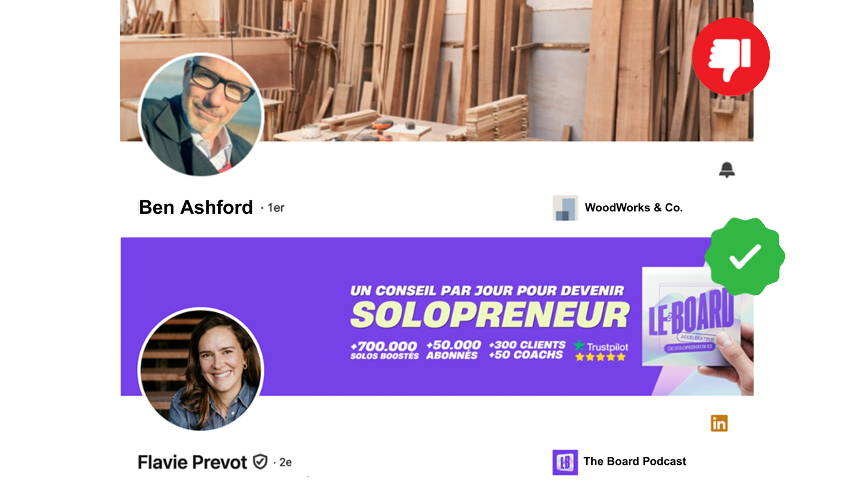
Task: Open the WoodWorks & Co. company link
Action: pyautogui.click(x=633, y=208)
